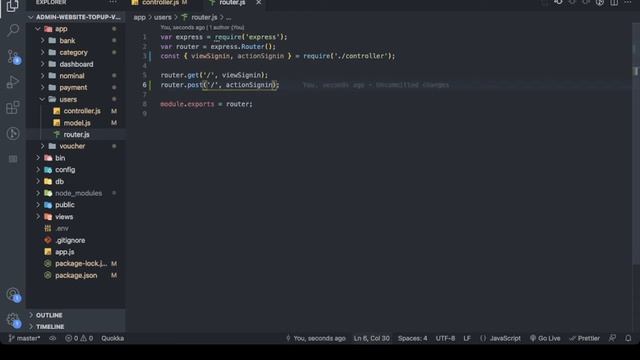The width and height of the screenshot is (640, 360).
Task: Click the users breadcrumb segment
Action: pos(162,17)
